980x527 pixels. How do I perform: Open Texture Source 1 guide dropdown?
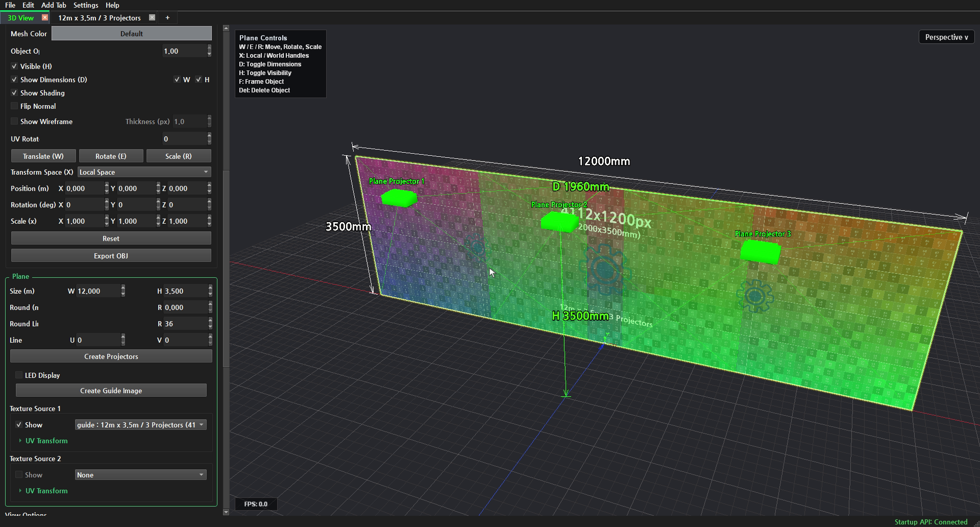[x=141, y=425]
